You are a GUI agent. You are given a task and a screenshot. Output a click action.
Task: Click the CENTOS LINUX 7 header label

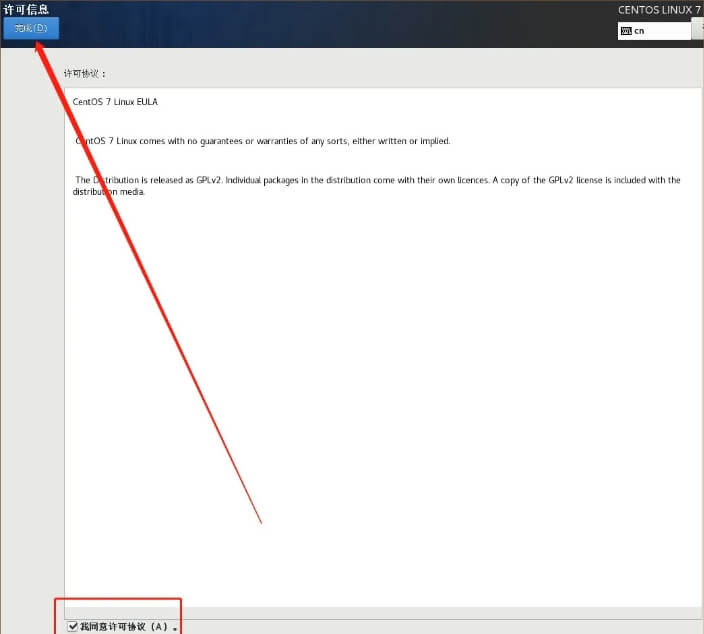659,9
